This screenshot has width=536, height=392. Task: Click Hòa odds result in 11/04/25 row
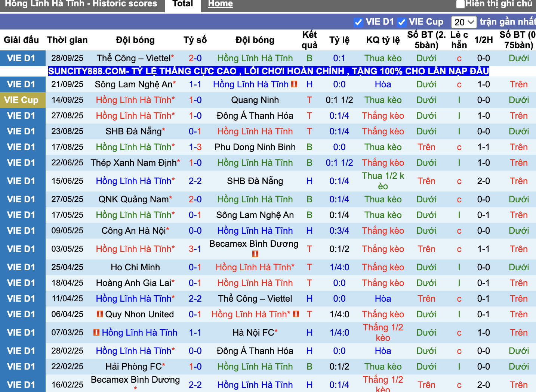[x=383, y=299]
